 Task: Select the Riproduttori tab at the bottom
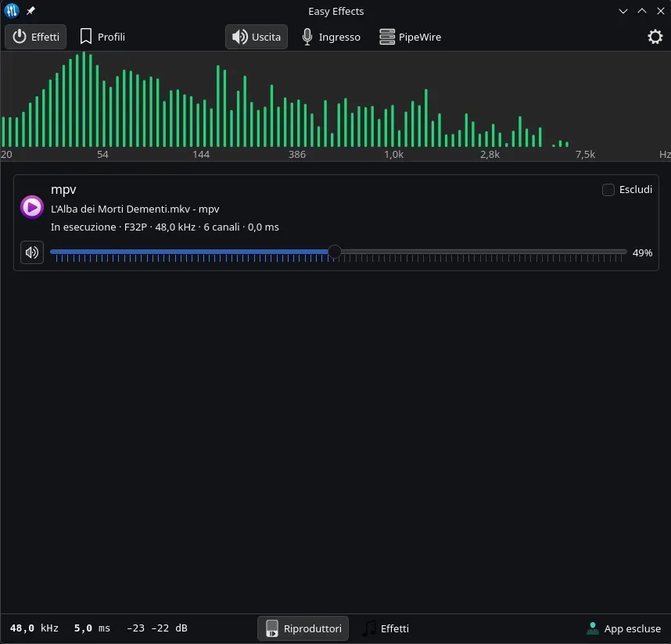pyautogui.click(x=303, y=628)
